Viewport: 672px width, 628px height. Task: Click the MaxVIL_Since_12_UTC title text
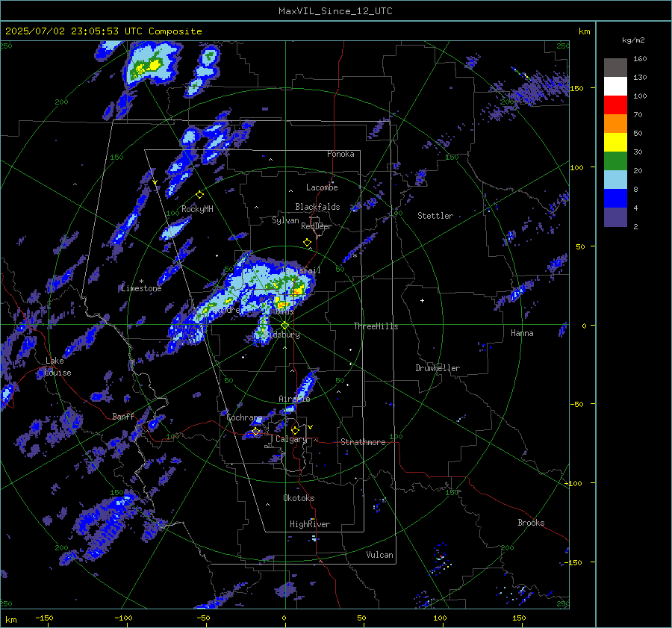point(335,11)
